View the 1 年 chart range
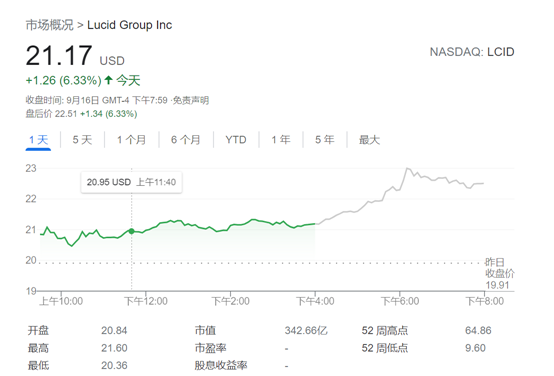The image size is (554, 376). (281, 140)
